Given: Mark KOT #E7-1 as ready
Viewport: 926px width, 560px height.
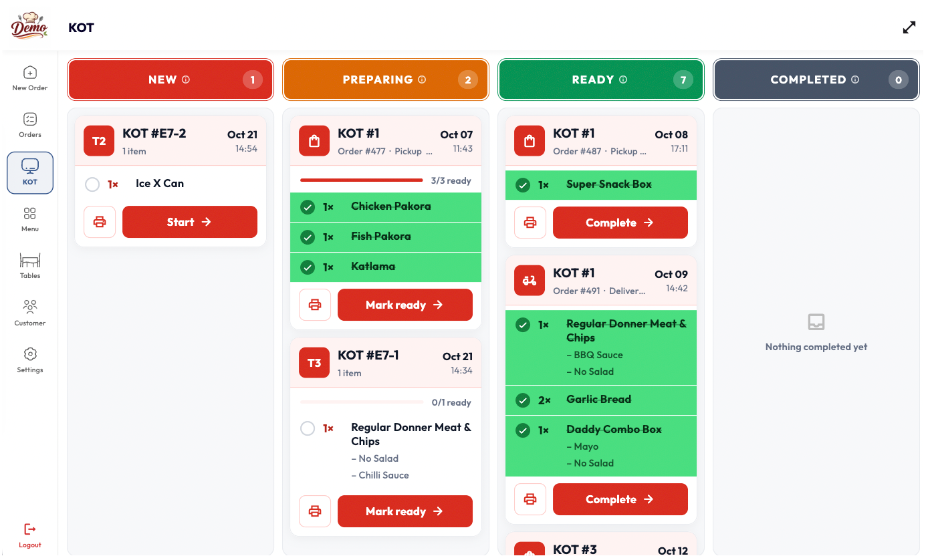Looking at the screenshot, I should 405,511.
